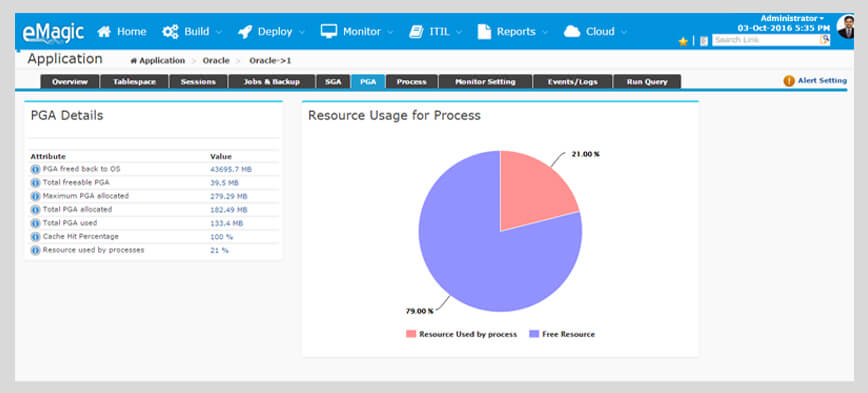Click the Application breadcrumb link
The height and width of the screenshot is (393, 868).
[x=162, y=61]
